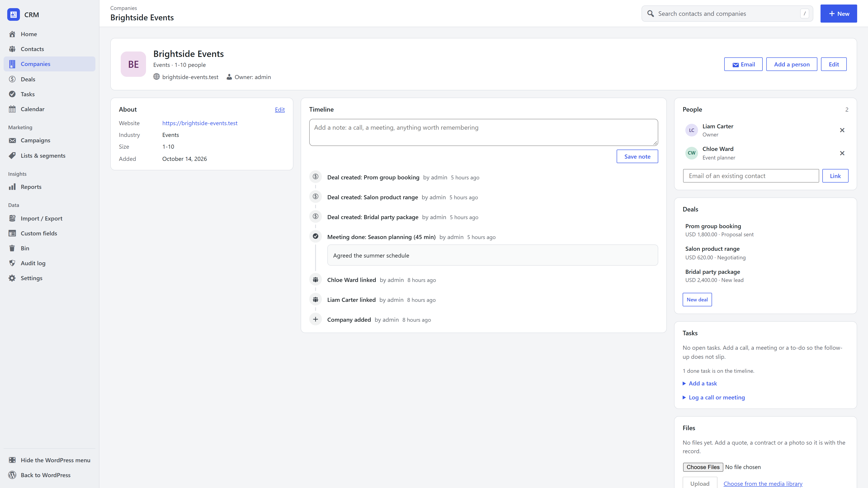This screenshot has height=488, width=868.
Task: Open the Bin
Action: click(x=50, y=248)
